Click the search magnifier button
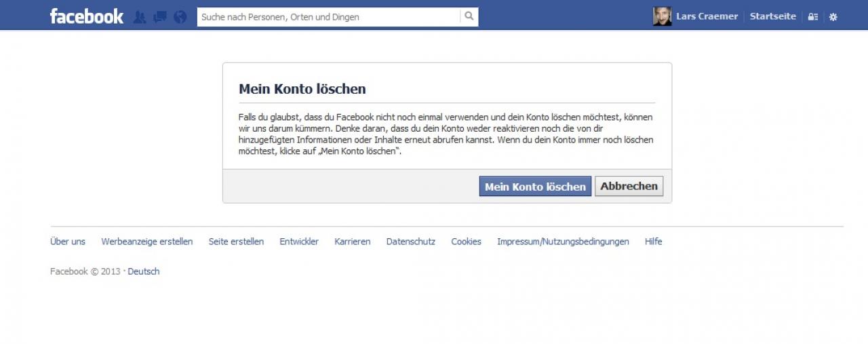The height and width of the screenshot is (344, 868). (469, 17)
